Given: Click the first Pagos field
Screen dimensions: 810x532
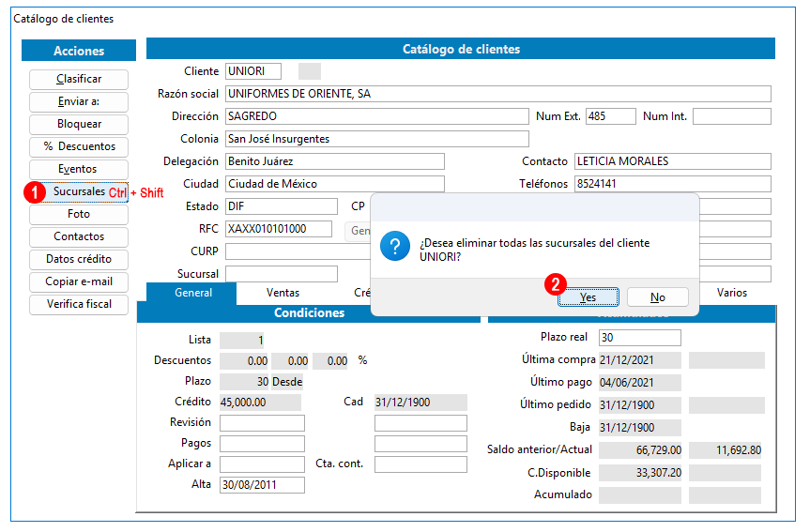Looking at the screenshot, I should pos(262,444).
